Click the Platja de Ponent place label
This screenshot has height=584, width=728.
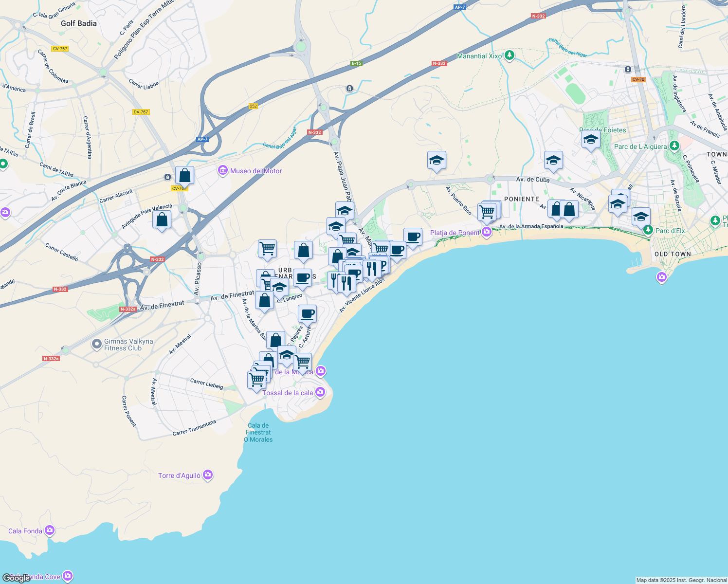point(455,233)
